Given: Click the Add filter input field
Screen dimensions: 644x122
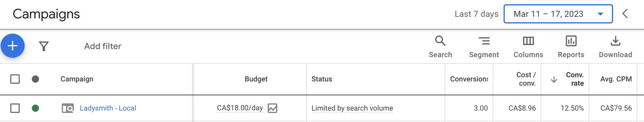Looking at the screenshot, I should tap(103, 46).
